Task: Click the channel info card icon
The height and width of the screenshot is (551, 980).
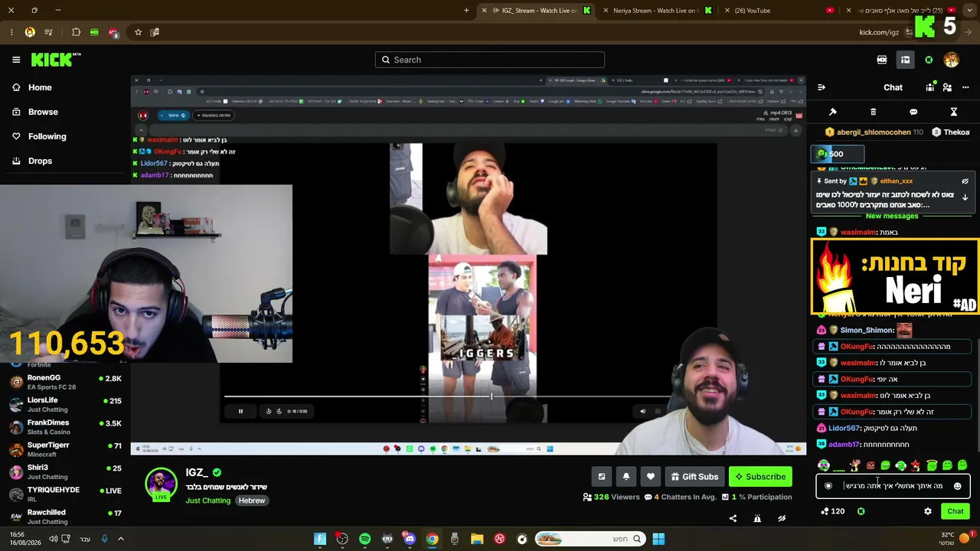Action: click(602, 477)
